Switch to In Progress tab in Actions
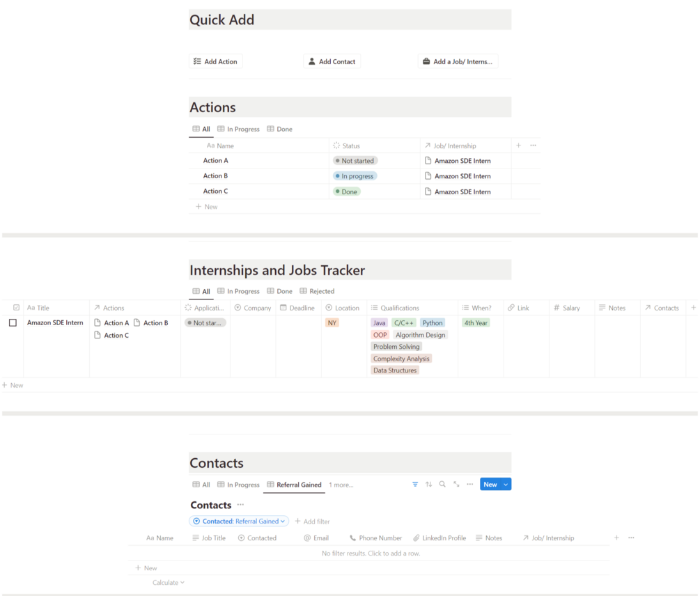Screen dimensions: 700x596 [238, 130]
